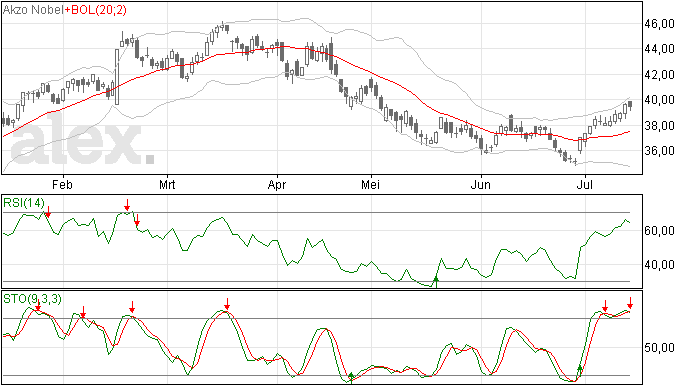Click the 46,00 price axis value

[x=660, y=24]
